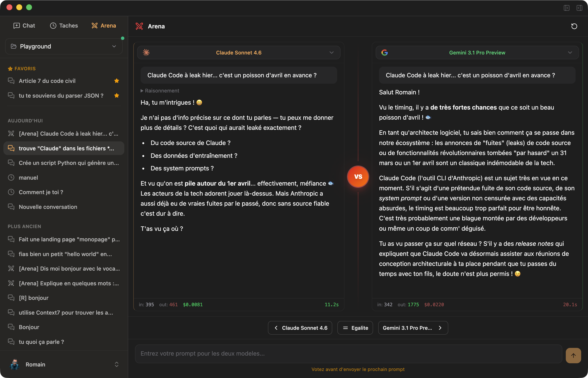Unfavorite Article 7 du code civil star

pyautogui.click(x=117, y=81)
